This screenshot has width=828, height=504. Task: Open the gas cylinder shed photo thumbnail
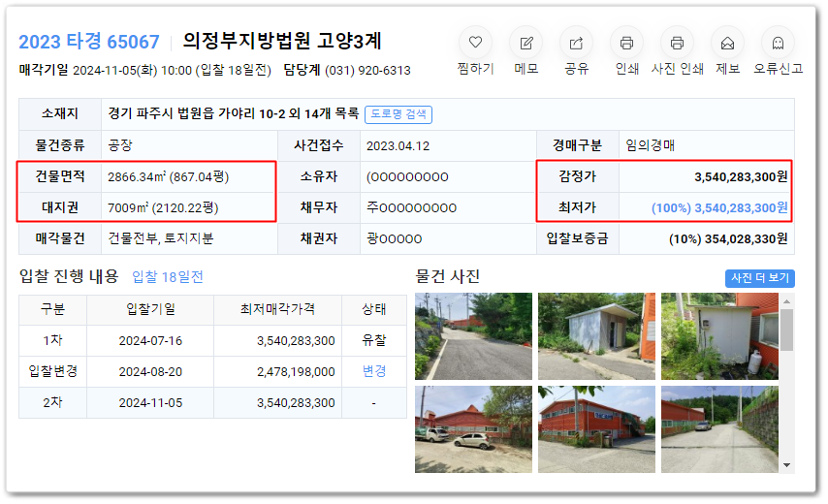tap(719, 336)
